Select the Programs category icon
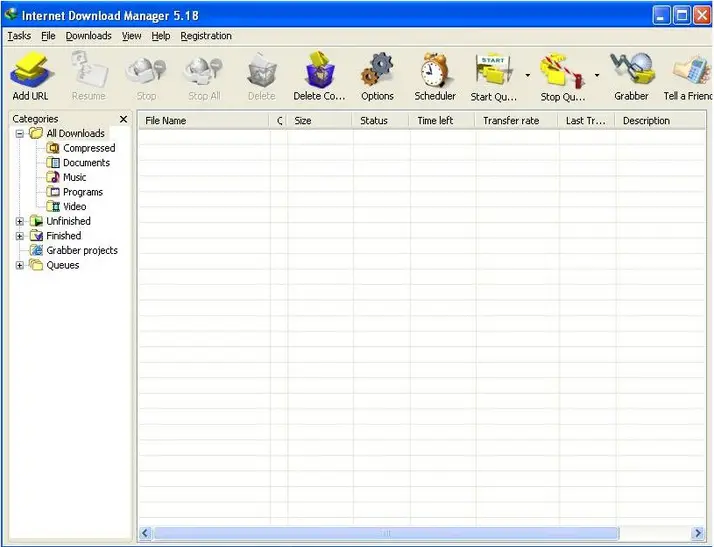714x547 pixels. [53, 192]
